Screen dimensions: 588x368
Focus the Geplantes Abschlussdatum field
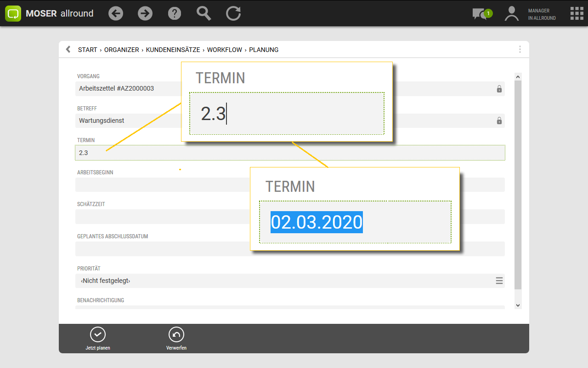tap(161, 249)
